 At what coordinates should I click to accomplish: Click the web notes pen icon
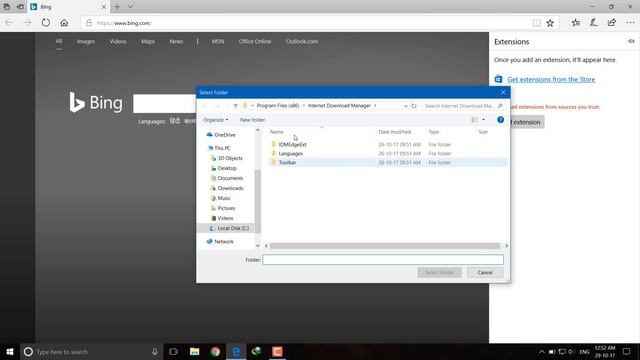coord(593,23)
